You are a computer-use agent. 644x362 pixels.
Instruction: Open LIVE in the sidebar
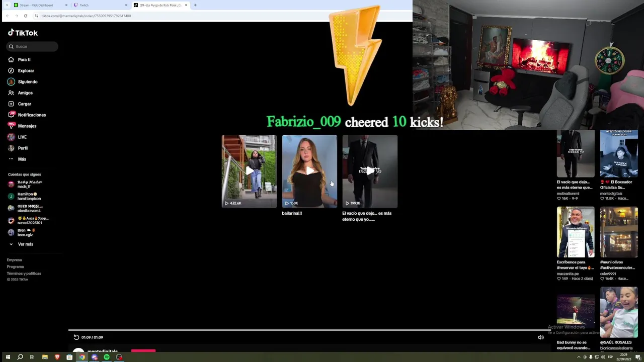point(22,137)
